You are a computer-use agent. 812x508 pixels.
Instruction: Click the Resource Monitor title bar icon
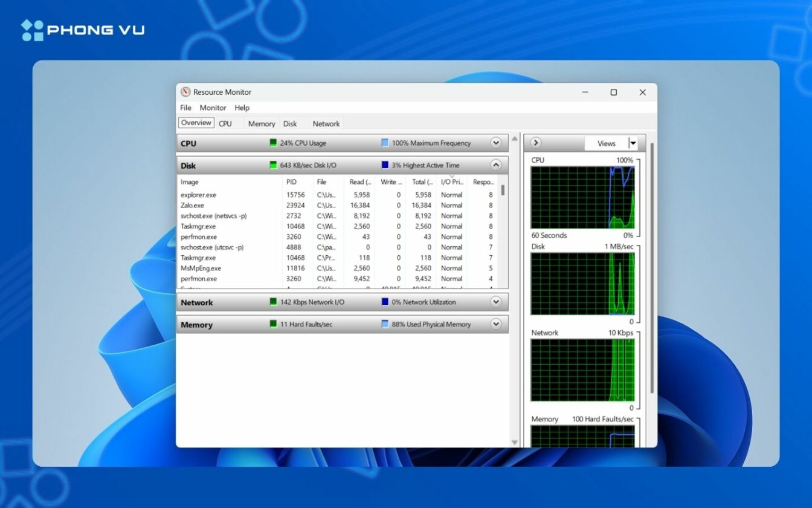[185, 92]
